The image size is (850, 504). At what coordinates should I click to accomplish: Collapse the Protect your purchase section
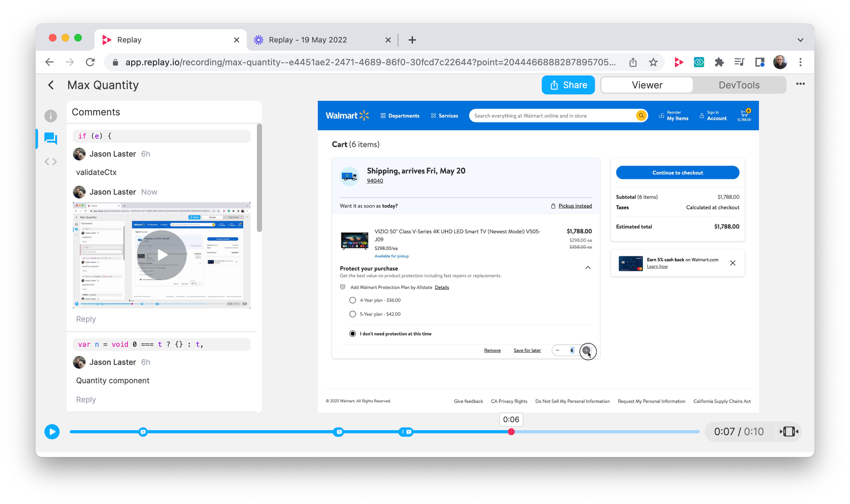tap(588, 268)
